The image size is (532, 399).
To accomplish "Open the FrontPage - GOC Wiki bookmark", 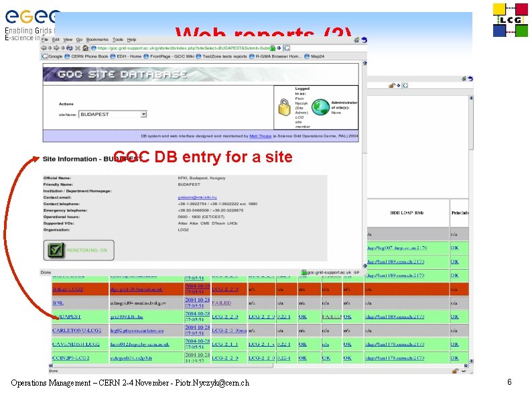I will coord(169,56).
